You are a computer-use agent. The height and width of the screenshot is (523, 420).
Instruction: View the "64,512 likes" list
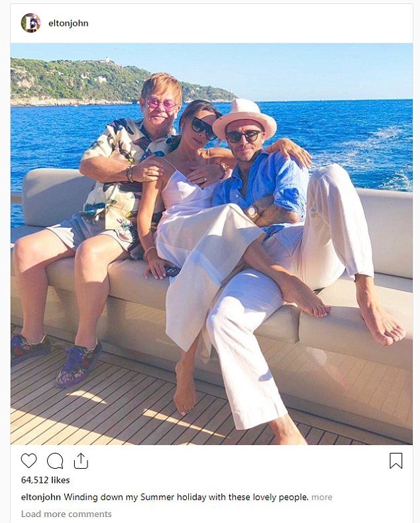point(45,480)
